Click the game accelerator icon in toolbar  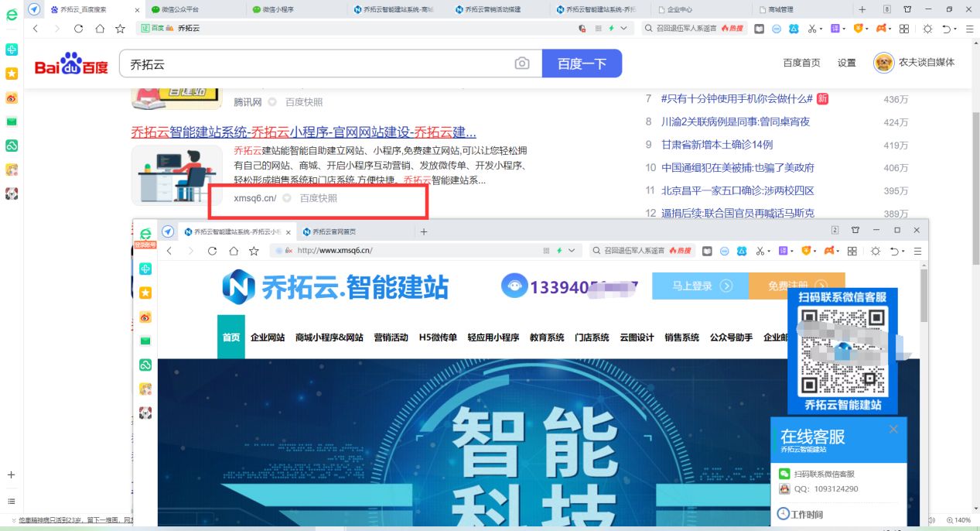[x=880, y=29]
